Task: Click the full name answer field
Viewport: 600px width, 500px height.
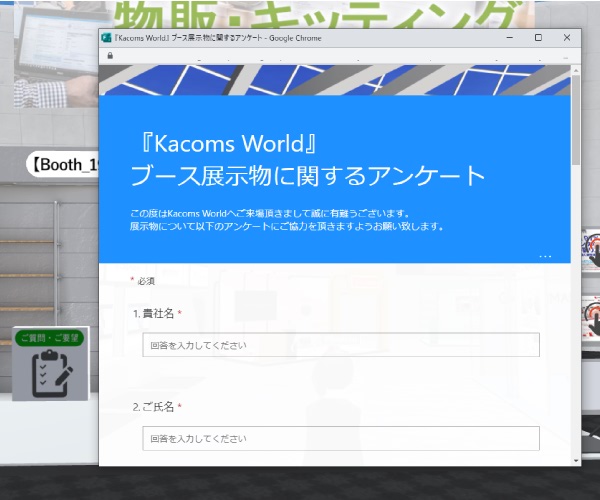Action: [x=341, y=438]
